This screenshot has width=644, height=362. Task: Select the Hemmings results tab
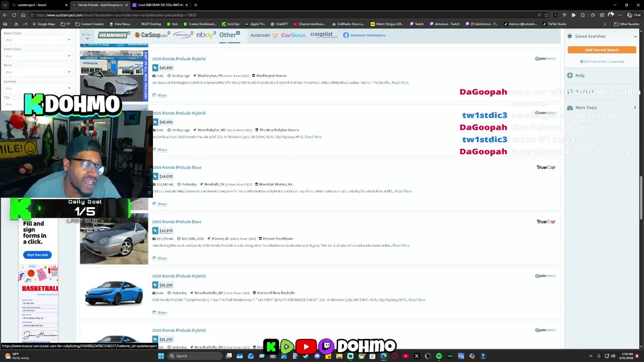113,35
